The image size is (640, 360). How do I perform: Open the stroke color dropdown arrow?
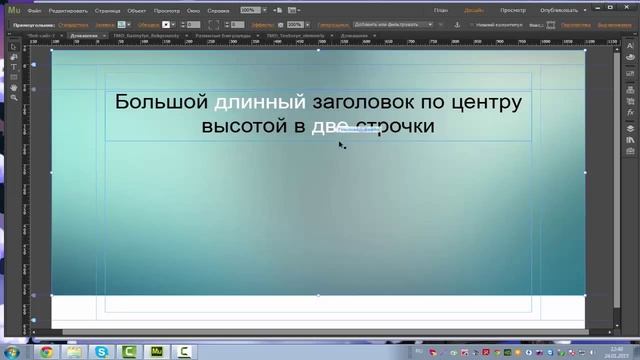click(x=173, y=24)
